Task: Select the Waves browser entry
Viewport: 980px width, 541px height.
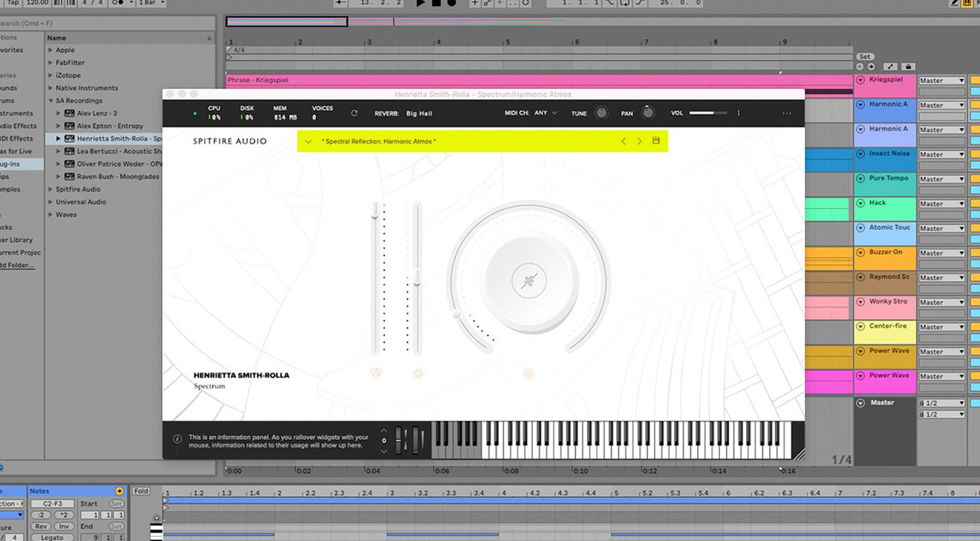Action: (x=66, y=214)
